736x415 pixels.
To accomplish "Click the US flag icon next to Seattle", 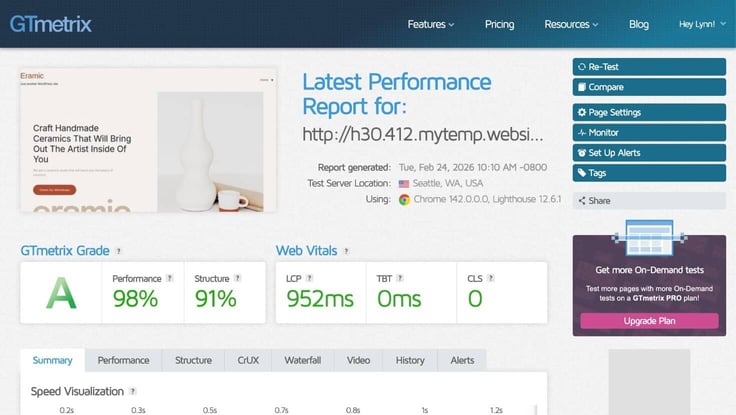I will [x=404, y=184].
